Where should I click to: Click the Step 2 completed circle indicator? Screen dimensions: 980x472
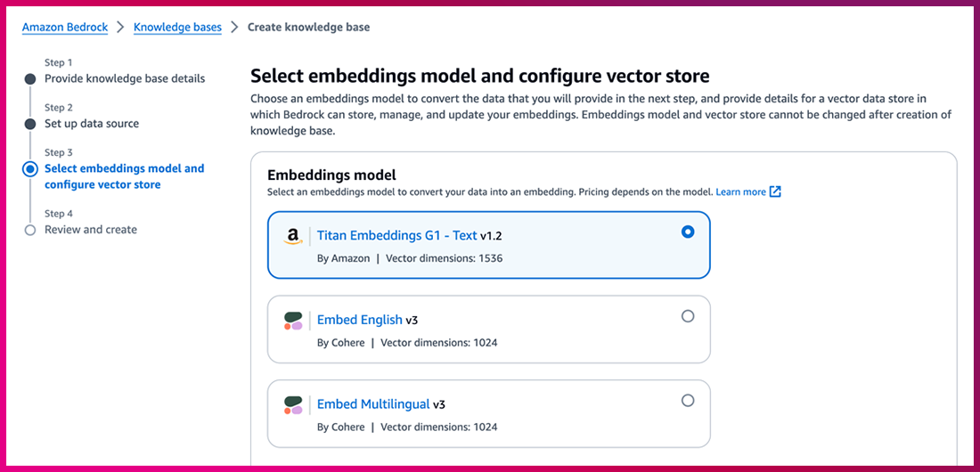point(30,124)
